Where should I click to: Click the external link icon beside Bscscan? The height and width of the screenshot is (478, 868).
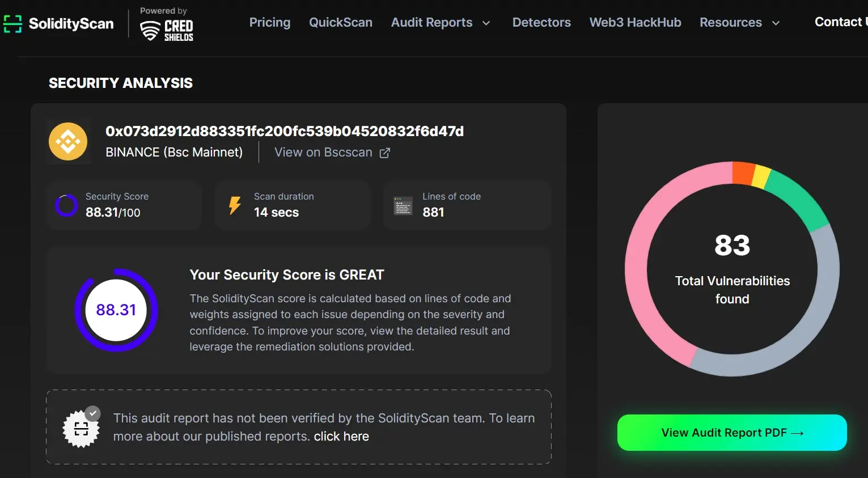coord(384,153)
